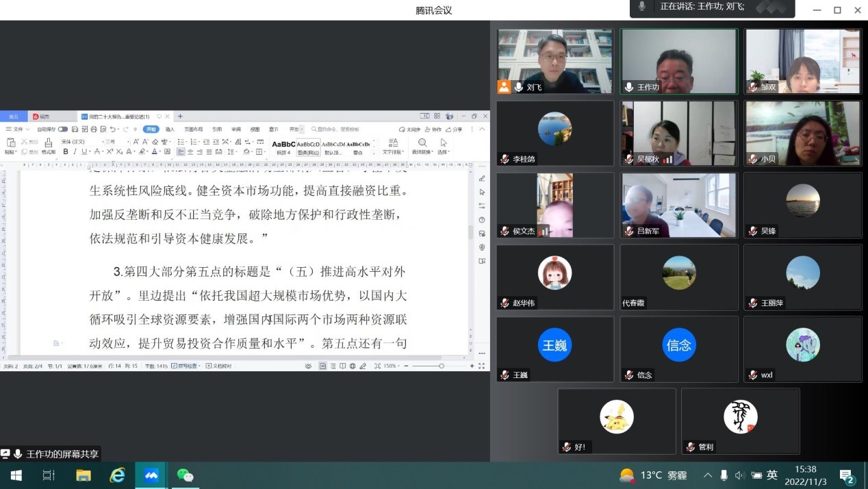Collapse the WPS ribbon with the chevron
The width and height of the screenshot is (868, 489).
pos(482,129)
